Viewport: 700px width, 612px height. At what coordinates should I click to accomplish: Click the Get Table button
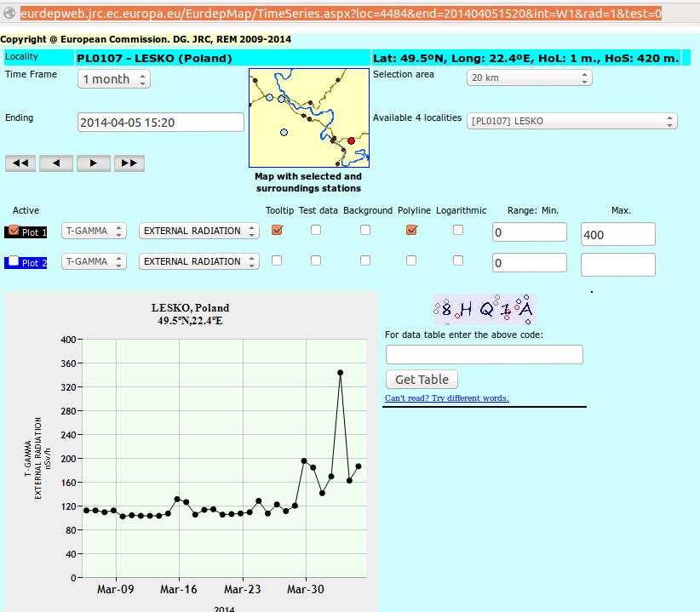(422, 380)
